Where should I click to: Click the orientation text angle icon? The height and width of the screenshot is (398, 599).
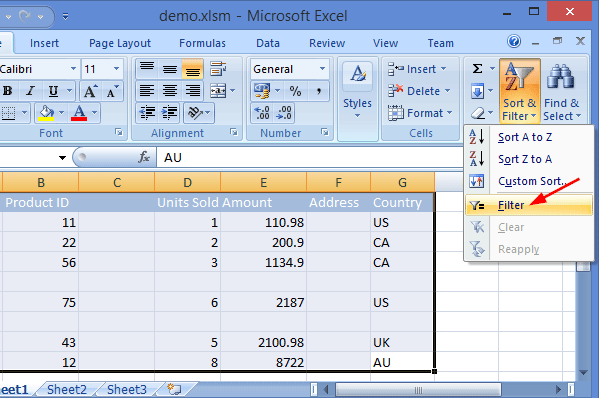click(195, 113)
